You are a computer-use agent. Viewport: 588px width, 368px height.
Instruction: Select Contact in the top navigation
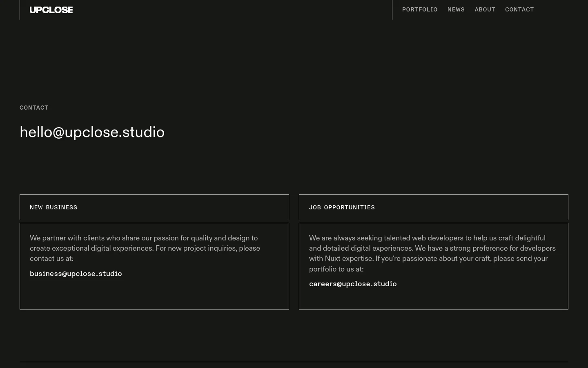point(519,9)
